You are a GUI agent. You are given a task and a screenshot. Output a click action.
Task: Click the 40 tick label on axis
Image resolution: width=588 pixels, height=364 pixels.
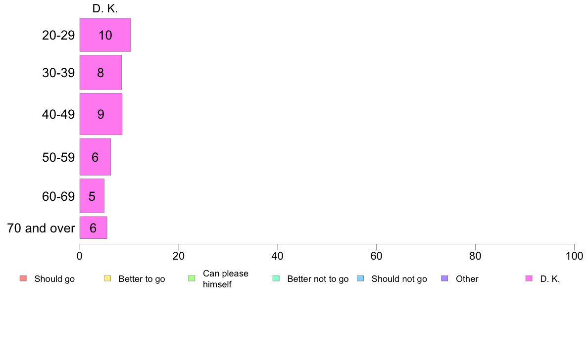(278, 256)
